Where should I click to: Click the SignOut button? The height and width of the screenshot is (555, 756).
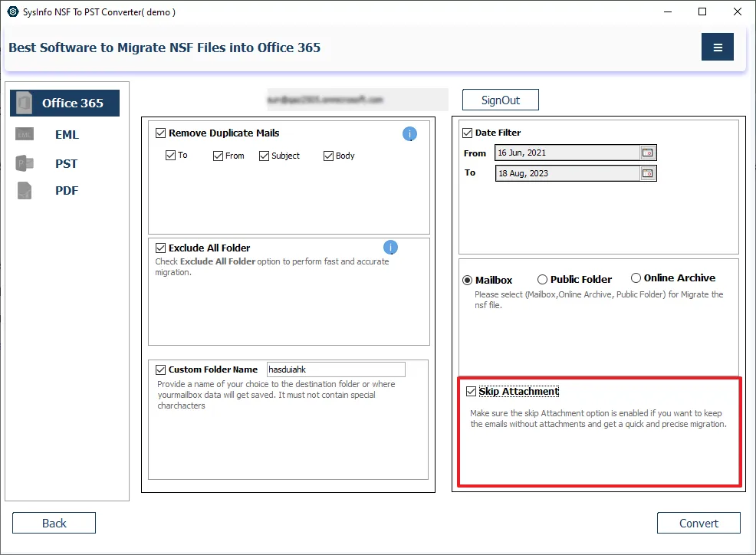click(x=500, y=100)
